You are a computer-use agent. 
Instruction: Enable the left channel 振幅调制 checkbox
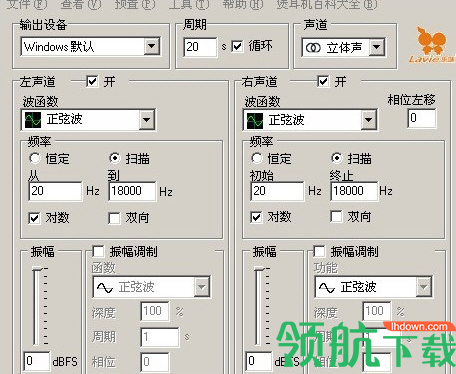[x=98, y=251]
